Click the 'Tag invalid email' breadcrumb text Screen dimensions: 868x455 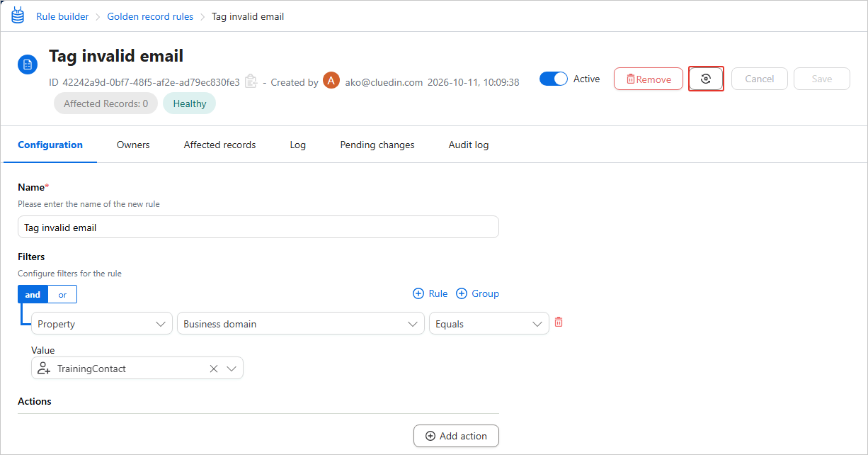pos(248,16)
